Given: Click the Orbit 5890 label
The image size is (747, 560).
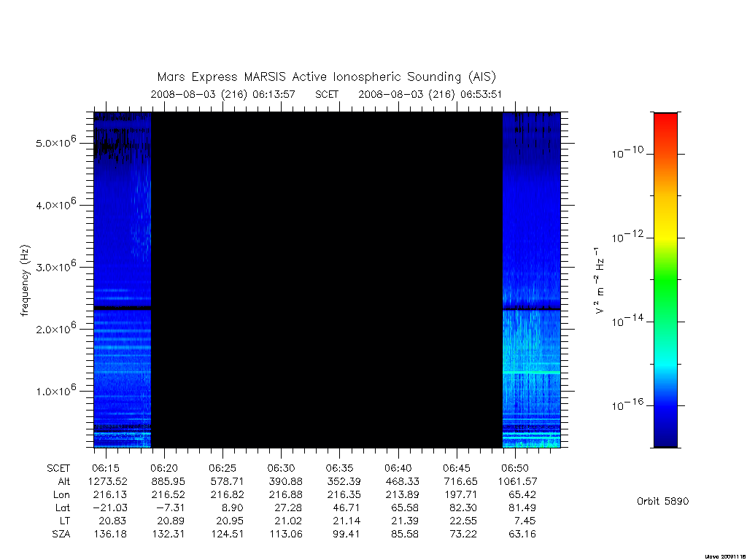Looking at the screenshot, I should coord(662,501).
